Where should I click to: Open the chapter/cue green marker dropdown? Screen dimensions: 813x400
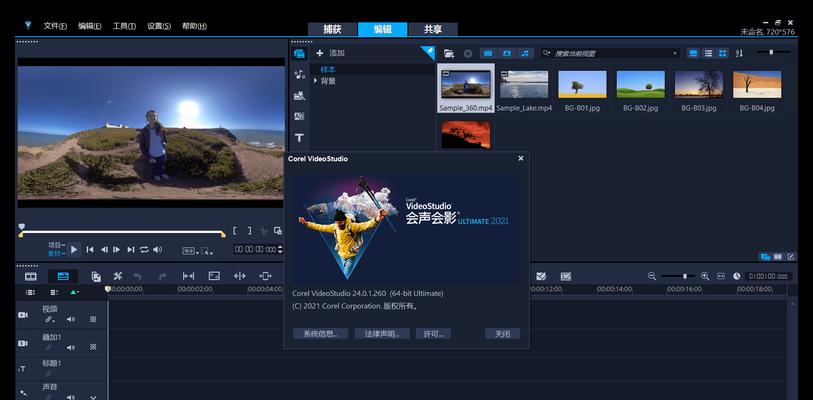pos(74,293)
